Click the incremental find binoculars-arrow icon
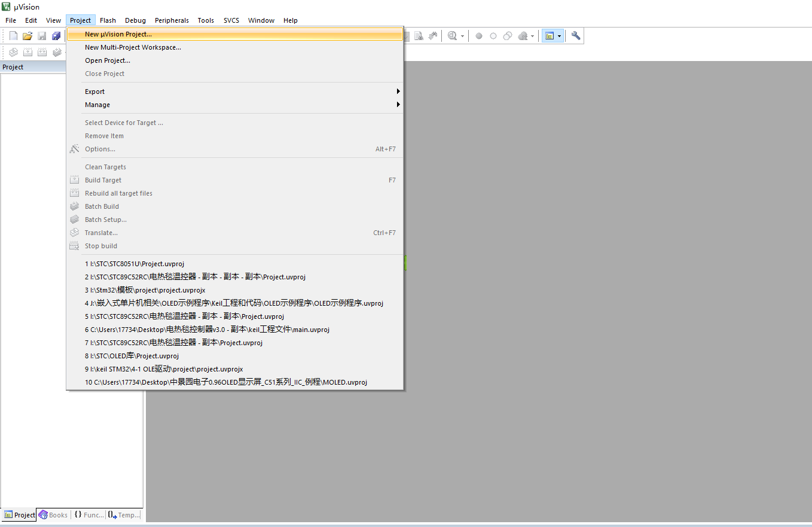The height and width of the screenshot is (527, 812). (433, 36)
